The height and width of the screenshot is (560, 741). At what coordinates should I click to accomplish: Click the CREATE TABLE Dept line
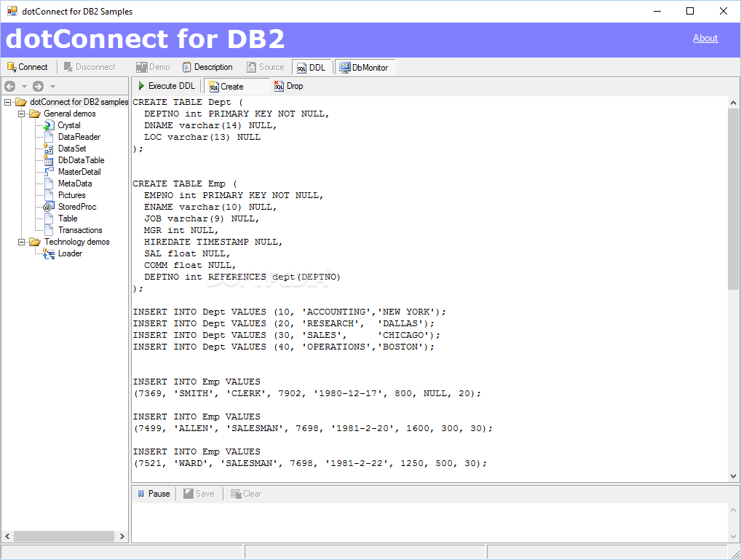click(188, 102)
